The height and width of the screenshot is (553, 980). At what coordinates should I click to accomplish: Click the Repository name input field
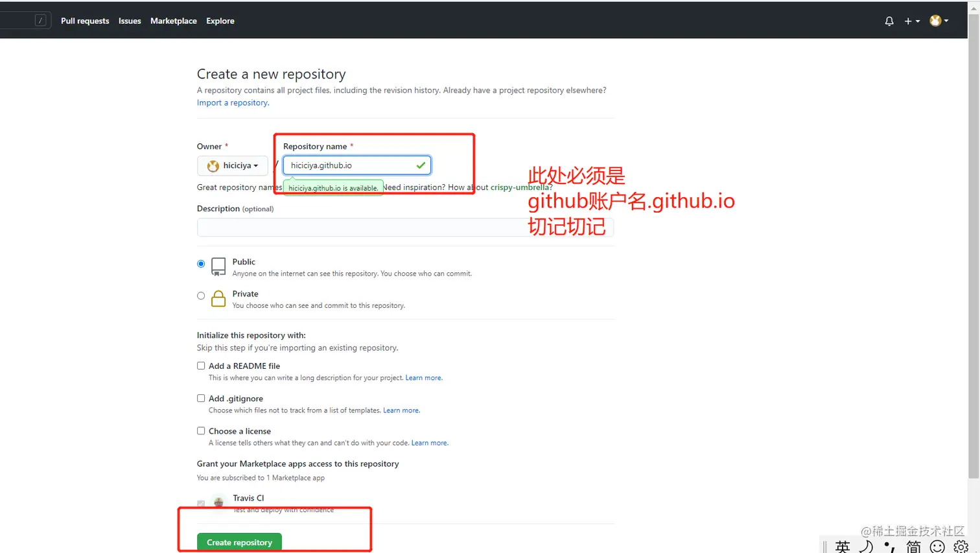(x=356, y=165)
